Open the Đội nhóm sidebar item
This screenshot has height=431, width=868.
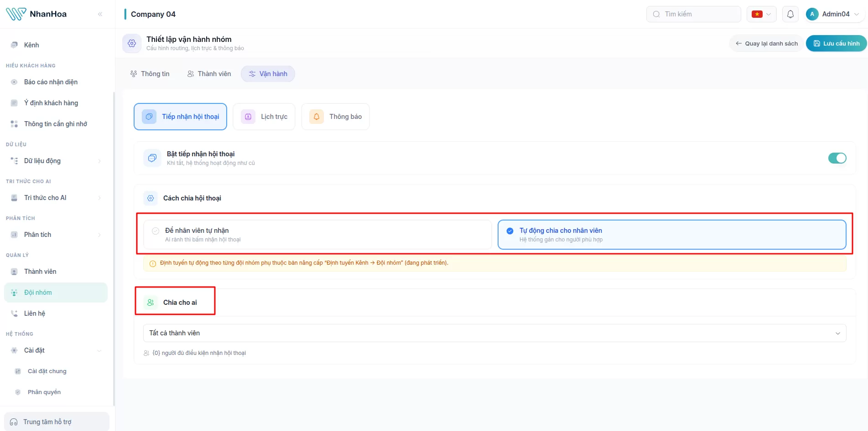coord(56,292)
